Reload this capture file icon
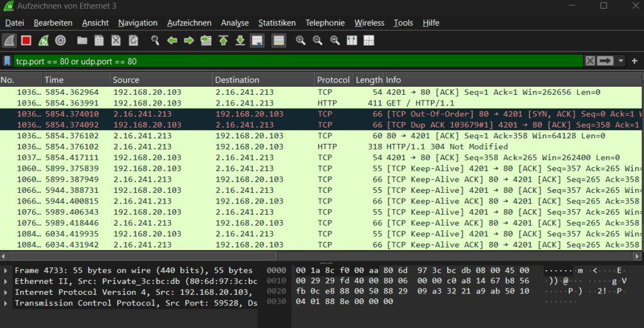This screenshot has width=644, height=328. pos(133,41)
